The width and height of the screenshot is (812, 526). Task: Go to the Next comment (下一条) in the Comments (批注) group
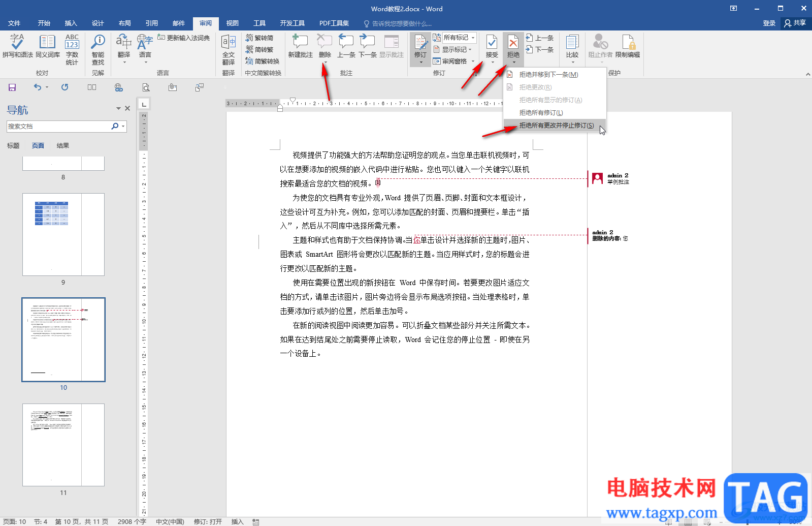click(368, 46)
